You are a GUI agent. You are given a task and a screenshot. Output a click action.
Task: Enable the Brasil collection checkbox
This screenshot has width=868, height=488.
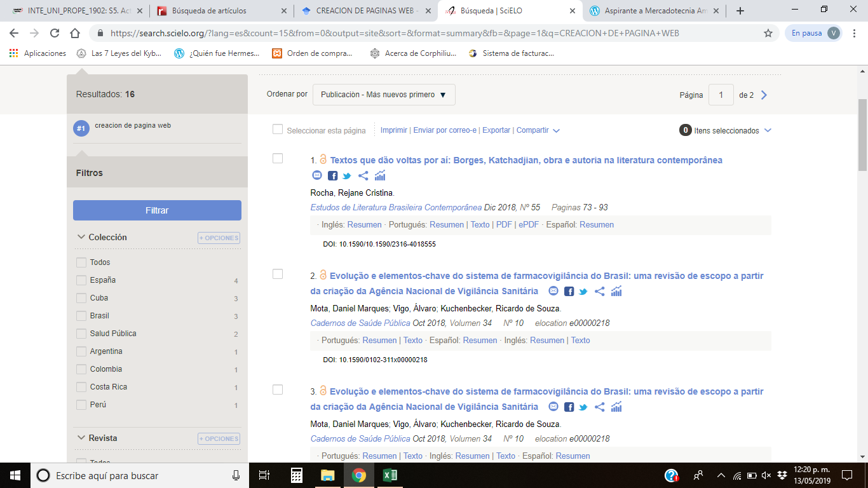81,316
